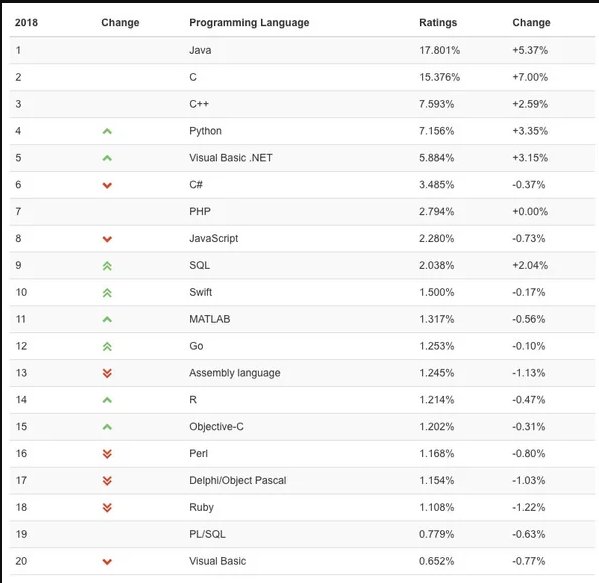Click the double up arrow next to Swift
The width and height of the screenshot is (599, 583).
tap(107, 293)
